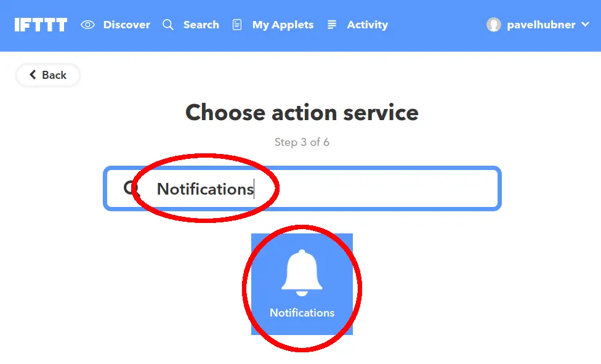
Task: Go to My Applets
Action: (x=283, y=25)
